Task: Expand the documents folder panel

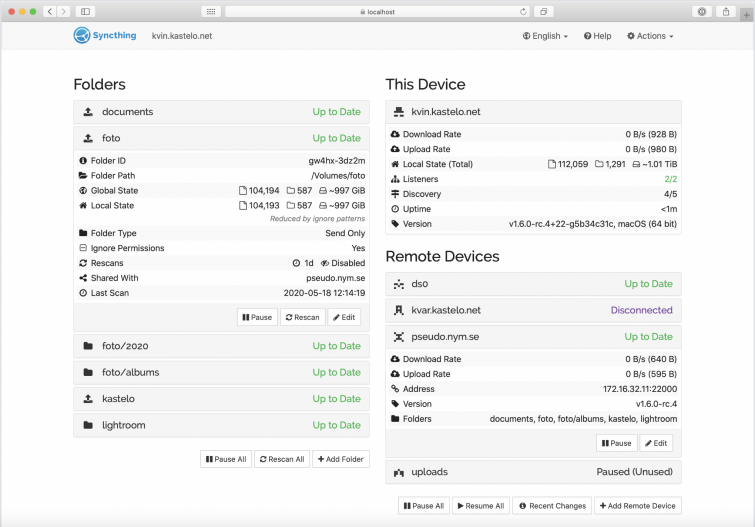Action: pyautogui.click(x=221, y=112)
